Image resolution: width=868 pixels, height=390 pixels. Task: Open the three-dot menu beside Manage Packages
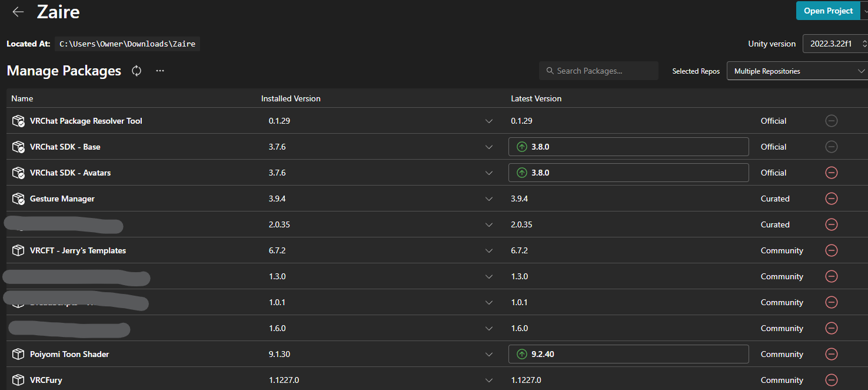pos(160,71)
